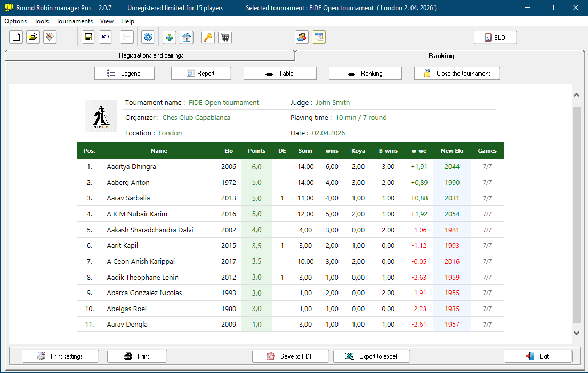The width and height of the screenshot is (588, 373).
Task: Click the new tournament blank page icon
Action: (x=17, y=37)
